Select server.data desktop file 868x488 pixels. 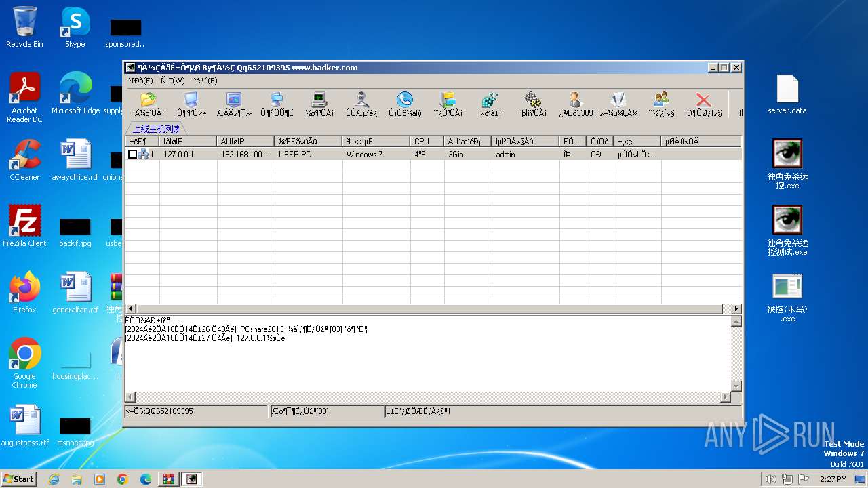point(787,94)
